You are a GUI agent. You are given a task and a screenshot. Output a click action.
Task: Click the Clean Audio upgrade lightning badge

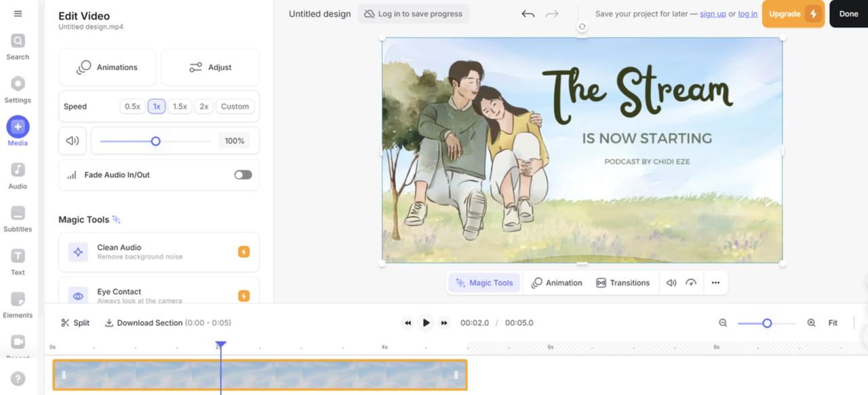coord(244,252)
